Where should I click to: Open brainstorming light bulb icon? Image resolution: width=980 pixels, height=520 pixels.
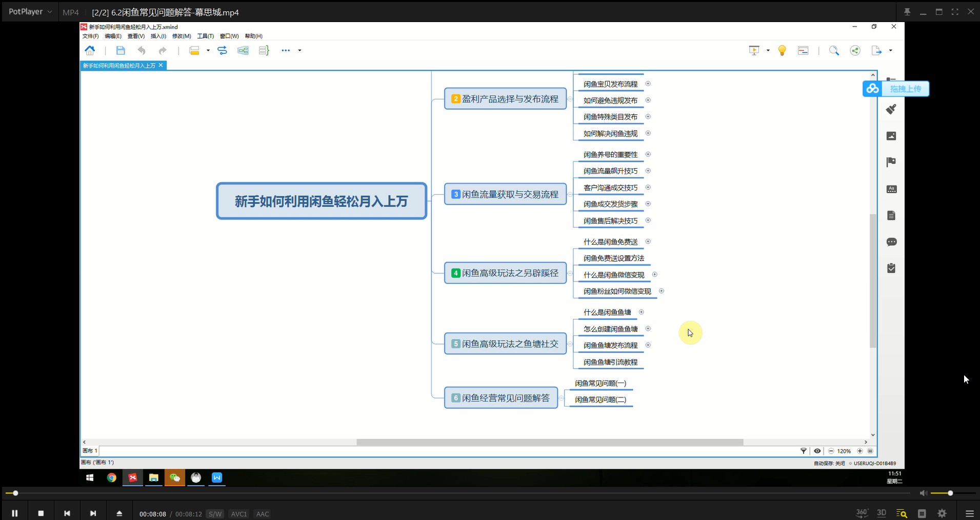782,50
